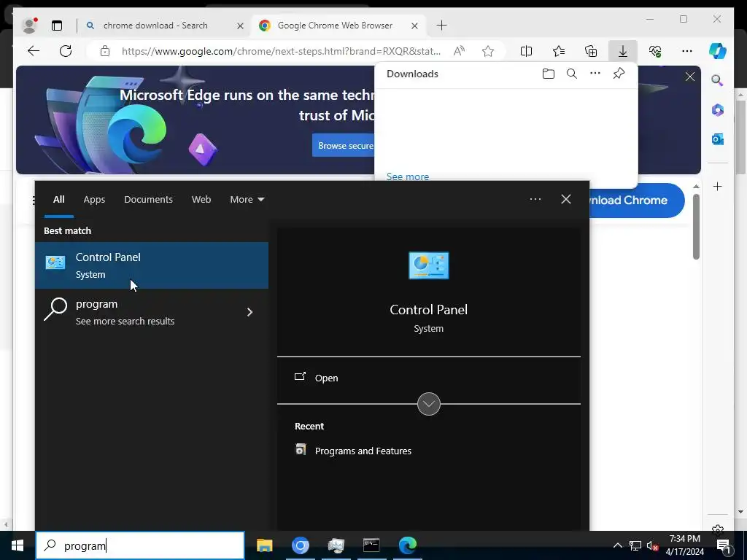The height and width of the screenshot is (560, 747).
Task: Click the large Control Panel preview icon
Action: pos(429,265)
